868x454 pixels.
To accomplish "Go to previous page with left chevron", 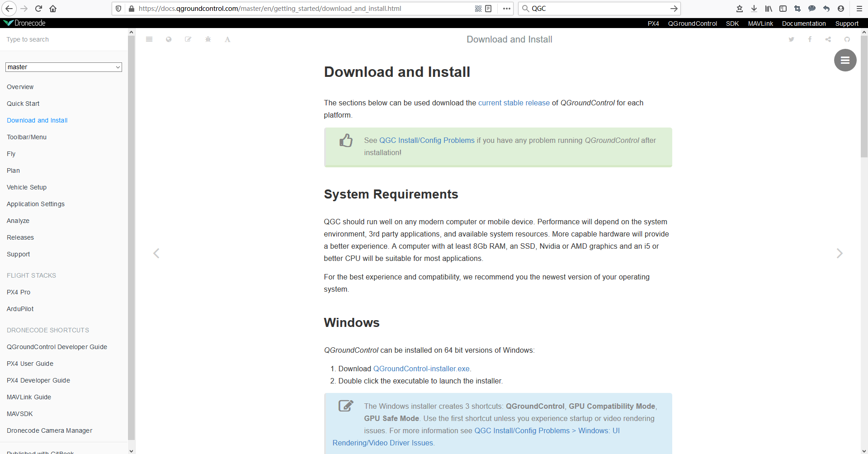I will (156, 253).
